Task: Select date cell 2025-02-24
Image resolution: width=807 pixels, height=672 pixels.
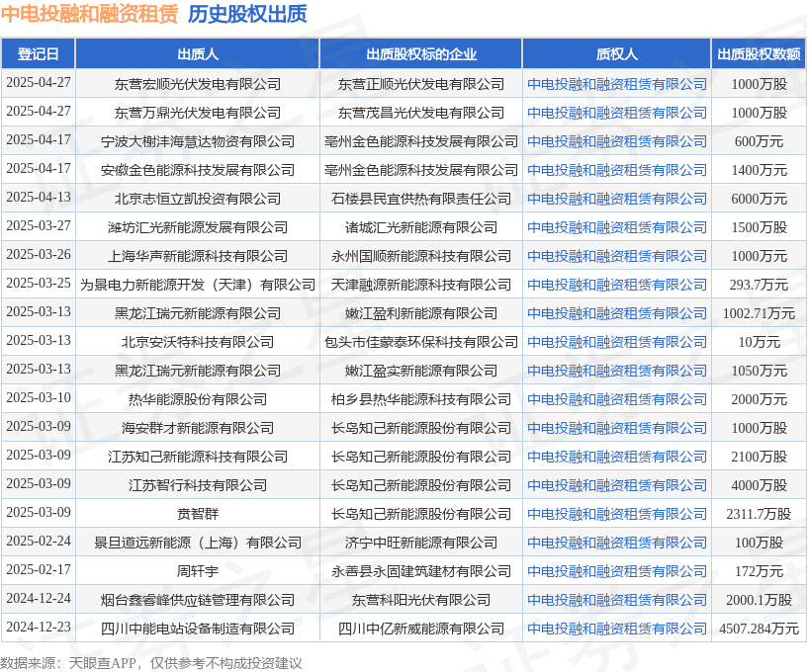Action: (x=39, y=542)
